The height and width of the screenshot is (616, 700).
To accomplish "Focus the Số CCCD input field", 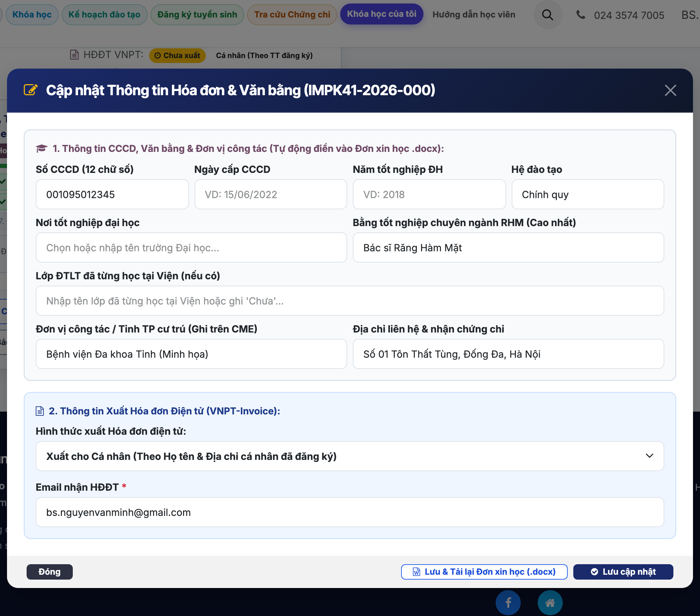I will coord(112,194).
